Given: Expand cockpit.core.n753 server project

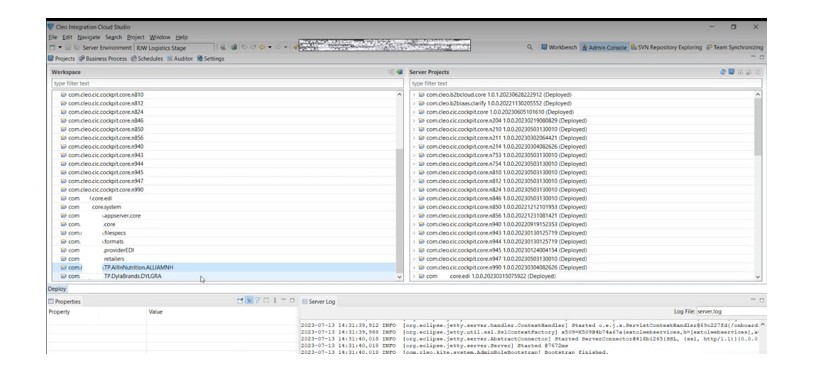Looking at the screenshot, I should click(414, 155).
